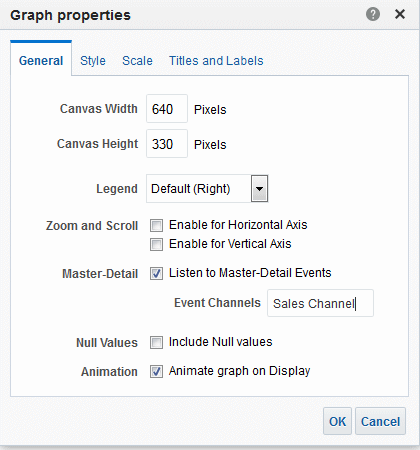Select the General tab
This screenshot has width=420, height=450.
pyautogui.click(x=41, y=61)
